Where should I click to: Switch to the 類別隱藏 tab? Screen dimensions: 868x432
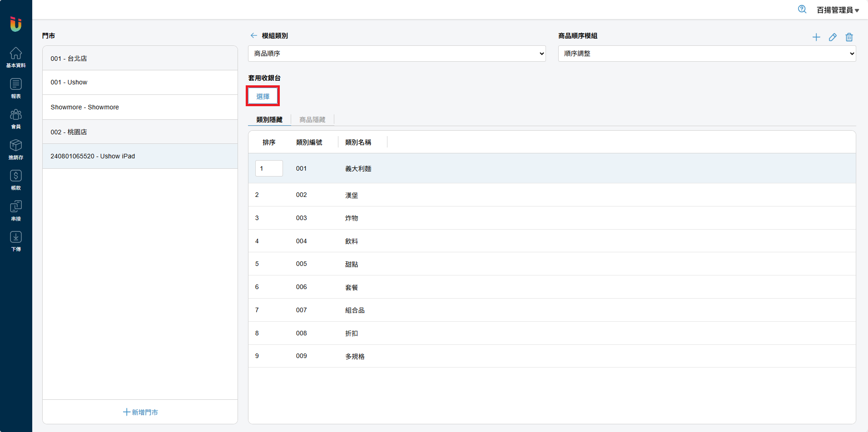pyautogui.click(x=269, y=120)
